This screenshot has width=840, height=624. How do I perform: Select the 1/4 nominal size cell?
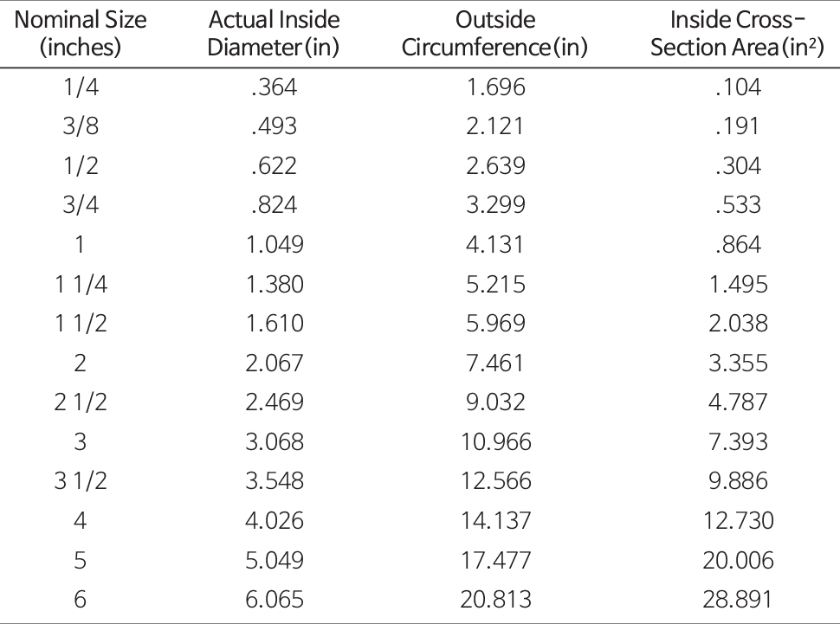pos(80,87)
